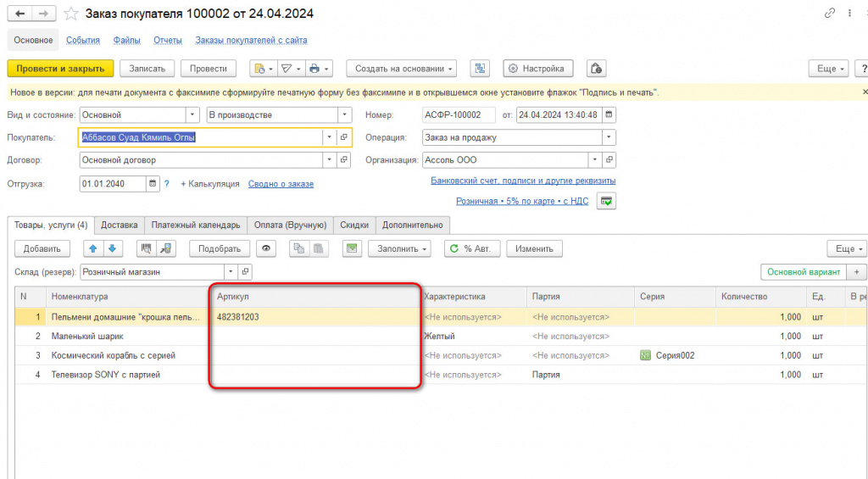Open the calendar for the order date
The width and height of the screenshot is (868, 479).
[609, 114]
